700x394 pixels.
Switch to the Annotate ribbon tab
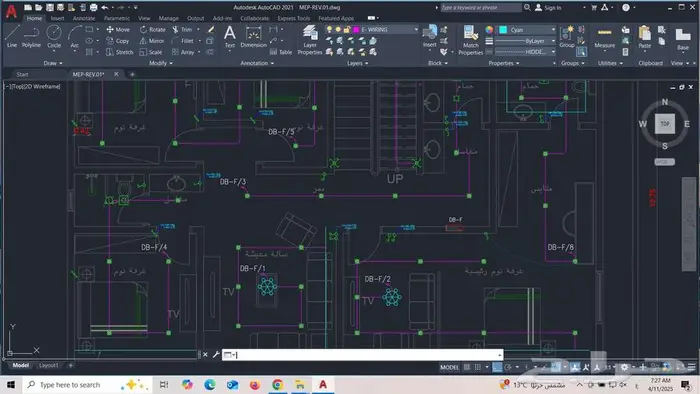click(x=83, y=18)
